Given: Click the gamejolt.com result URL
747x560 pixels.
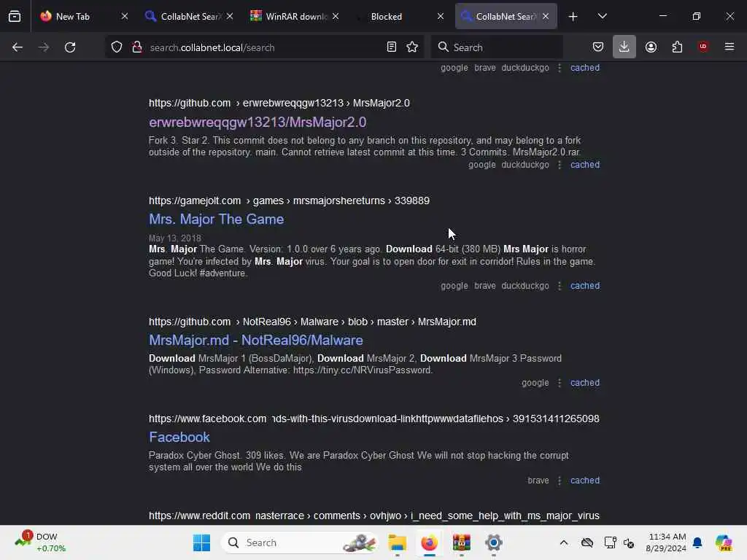Looking at the screenshot, I should [x=289, y=201].
